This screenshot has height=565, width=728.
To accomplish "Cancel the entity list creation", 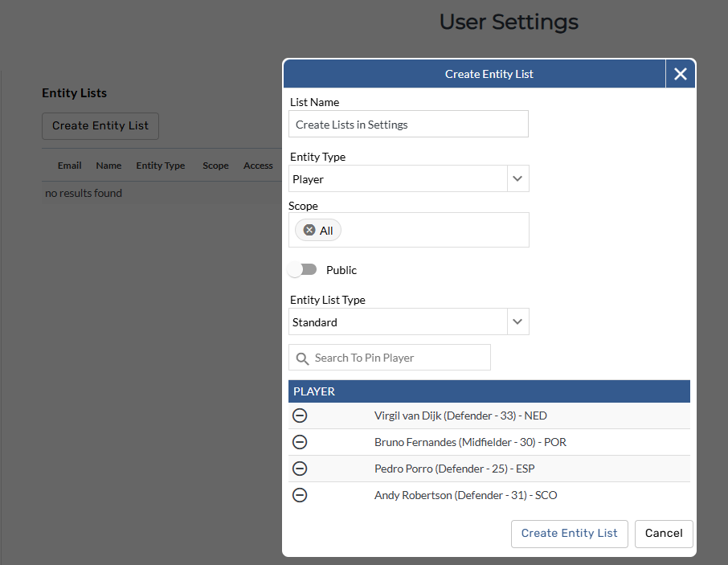I will (664, 534).
